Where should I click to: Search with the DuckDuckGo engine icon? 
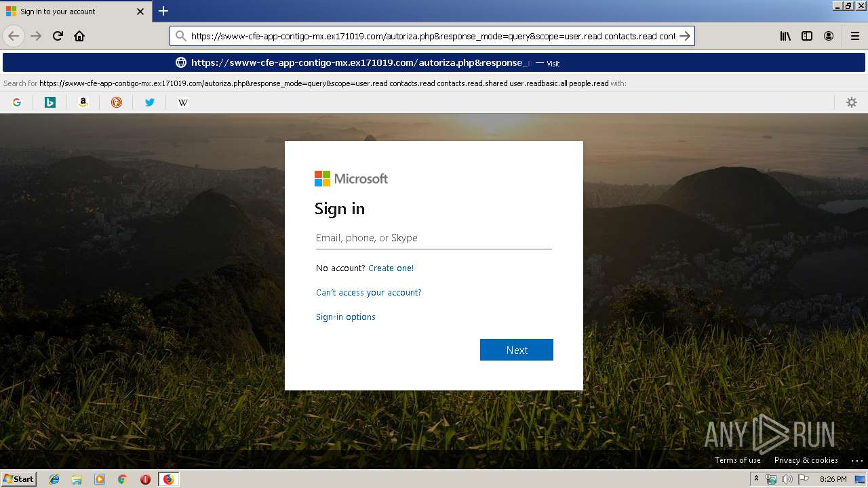click(x=117, y=102)
